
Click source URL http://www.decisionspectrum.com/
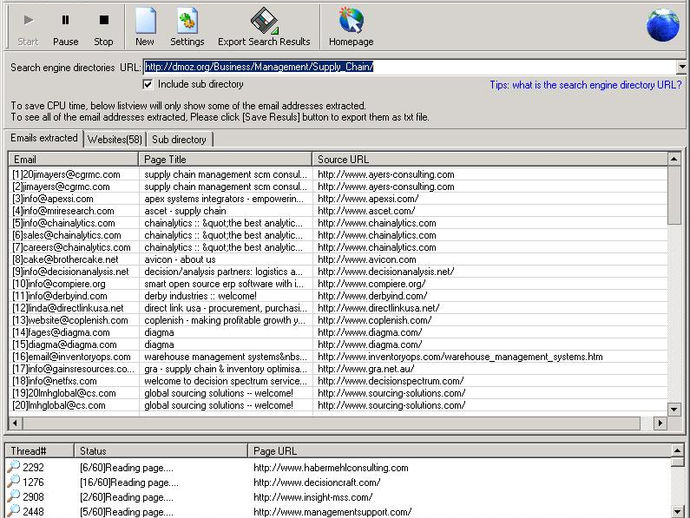tap(390, 381)
